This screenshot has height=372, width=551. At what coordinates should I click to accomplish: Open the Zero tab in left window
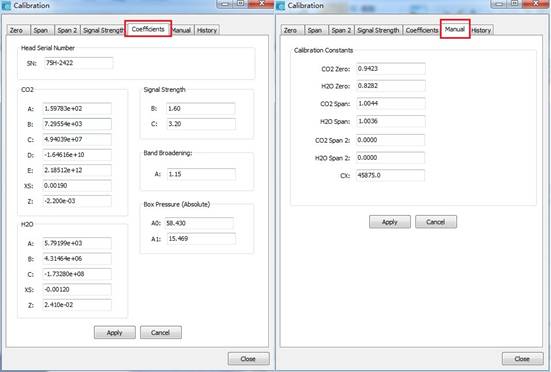(17, 31)
